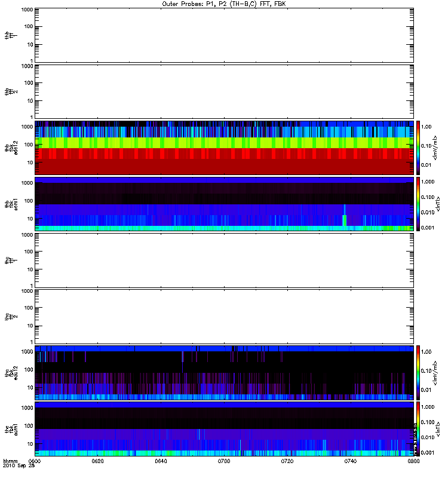Screen dimensions: 448x478
Task: Click the green spike near 0738 in thb scm1 panel
Action: [345, 220]
